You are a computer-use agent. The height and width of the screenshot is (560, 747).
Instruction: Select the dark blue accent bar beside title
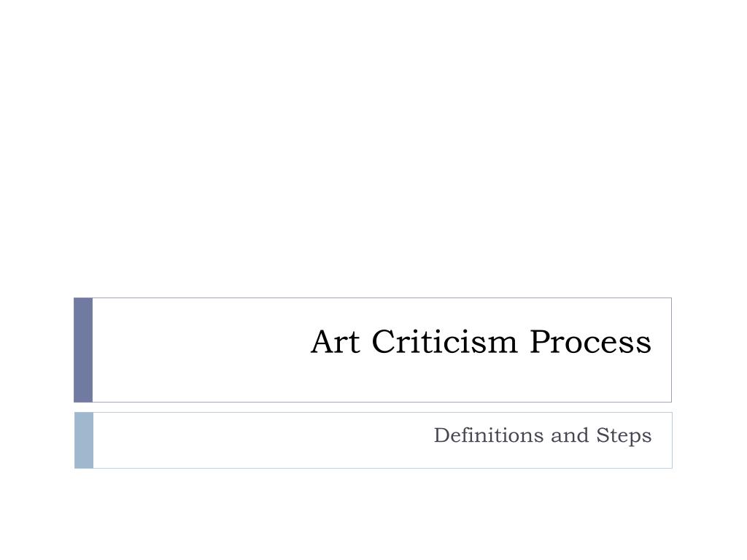point(83,350)
